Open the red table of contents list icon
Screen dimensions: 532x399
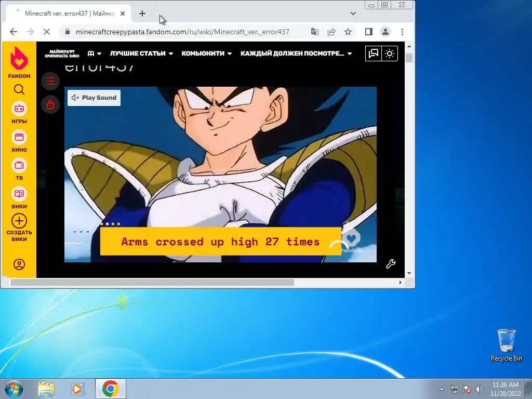pyautogui.click(x=50, y=81)
